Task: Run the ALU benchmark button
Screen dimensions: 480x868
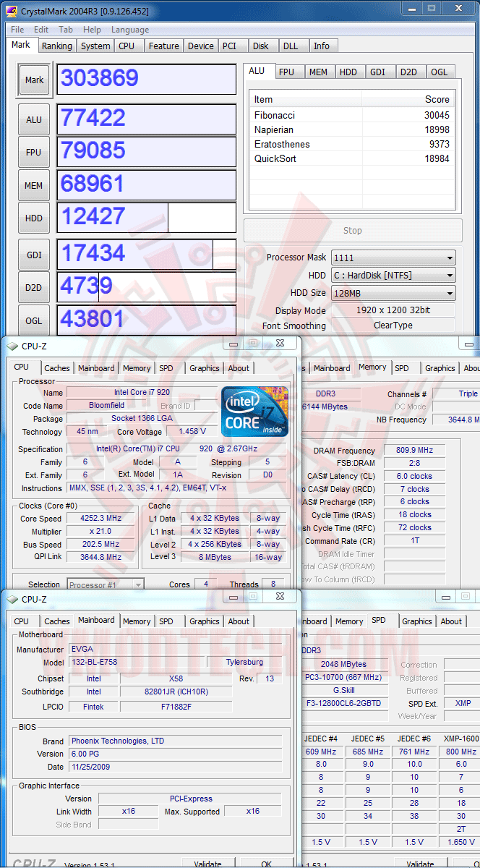Action: tap(34, 119)
